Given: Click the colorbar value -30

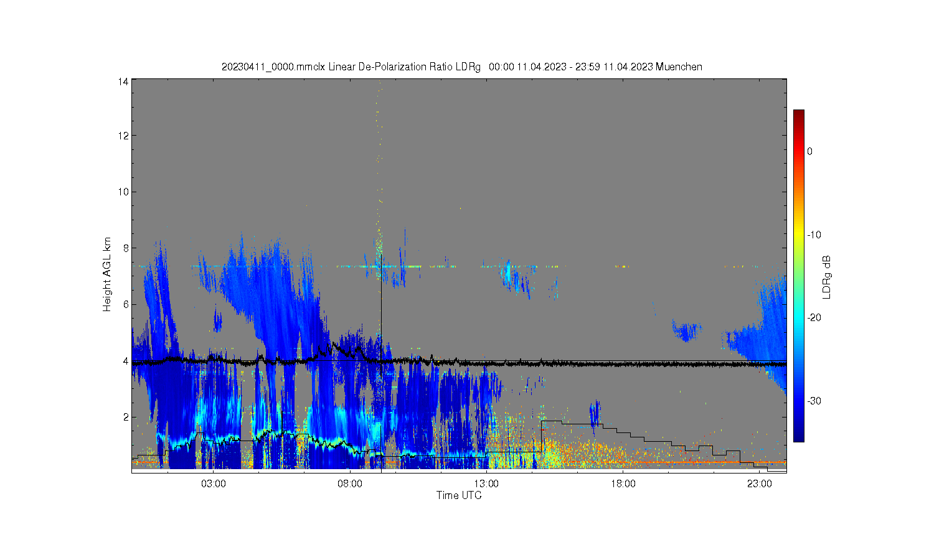Looking at the screenshot, I should [814, 401].
